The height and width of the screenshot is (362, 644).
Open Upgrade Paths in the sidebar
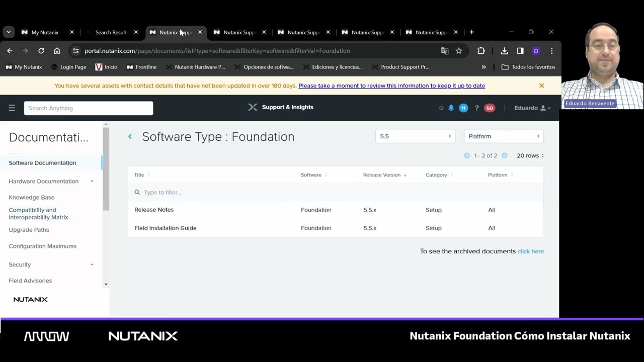click(29, 230)
